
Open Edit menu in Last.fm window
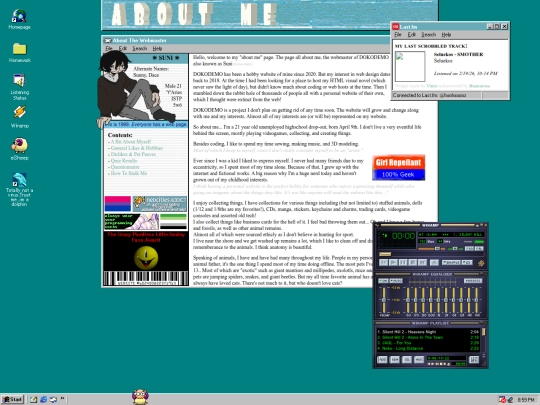(412, 34)
